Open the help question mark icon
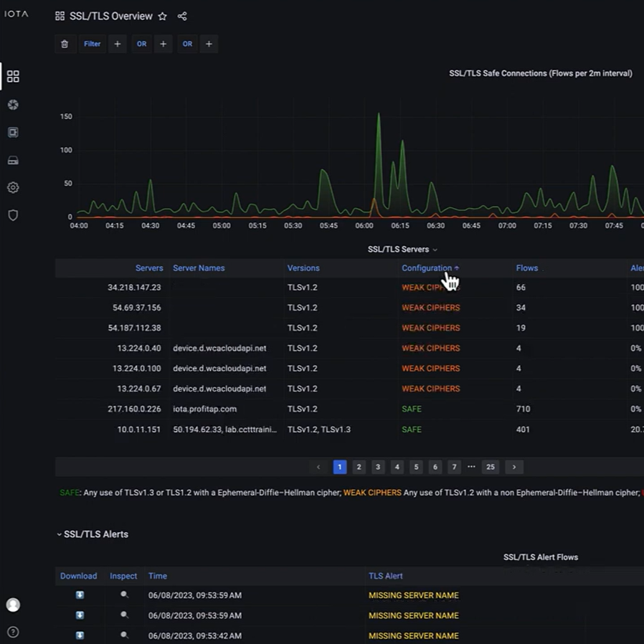 12,632
